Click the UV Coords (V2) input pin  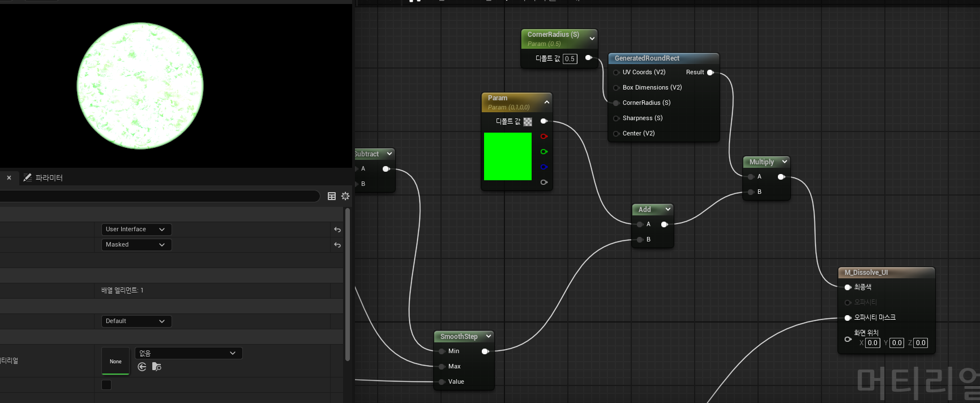pos(616,73)
